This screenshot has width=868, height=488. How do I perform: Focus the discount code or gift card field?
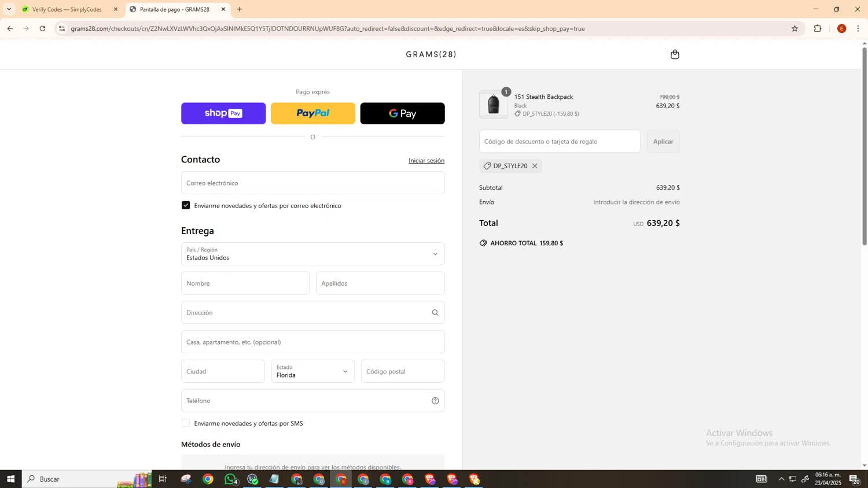point(560,142)
